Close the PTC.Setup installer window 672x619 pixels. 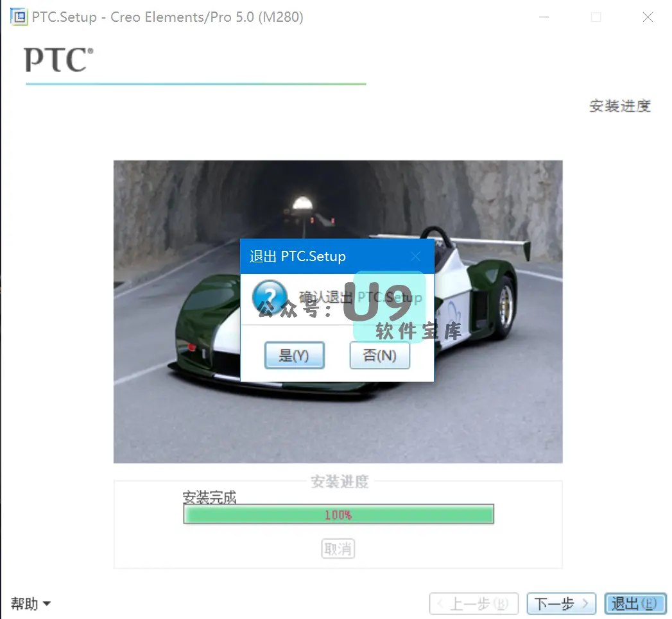pos(648,17)
